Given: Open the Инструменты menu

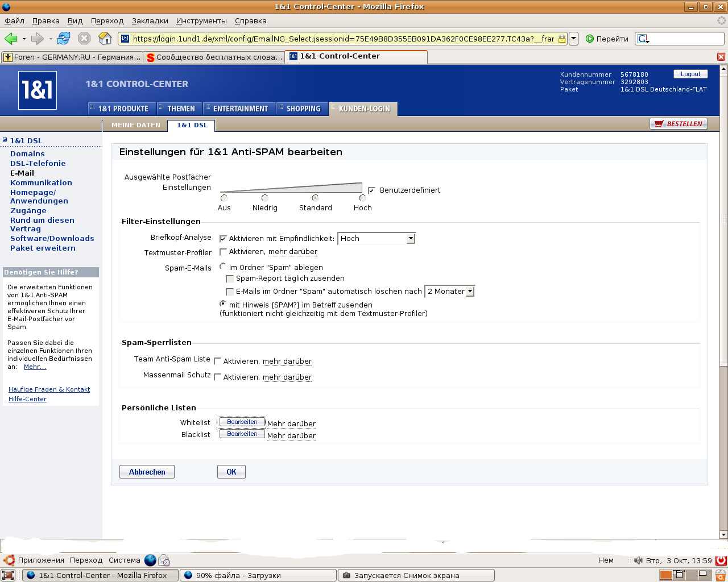Looking at the screenshot, I should click(x=201, y=20).
